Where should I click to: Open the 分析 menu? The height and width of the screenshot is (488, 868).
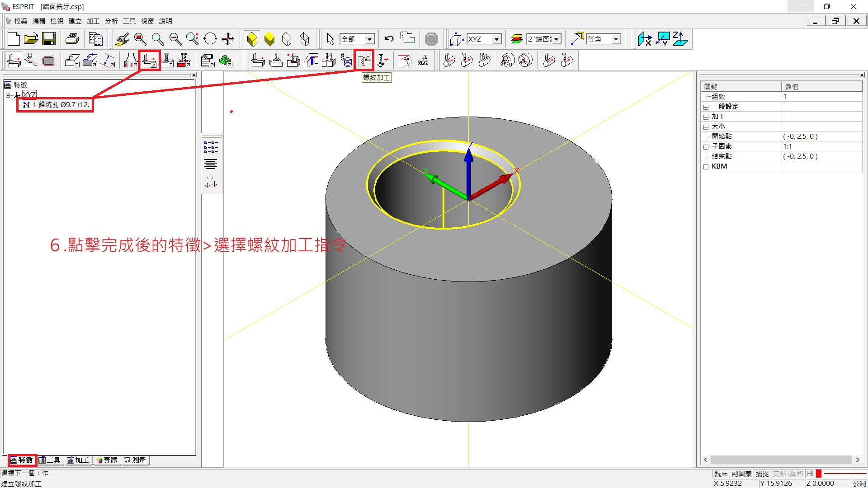[111, 21]
